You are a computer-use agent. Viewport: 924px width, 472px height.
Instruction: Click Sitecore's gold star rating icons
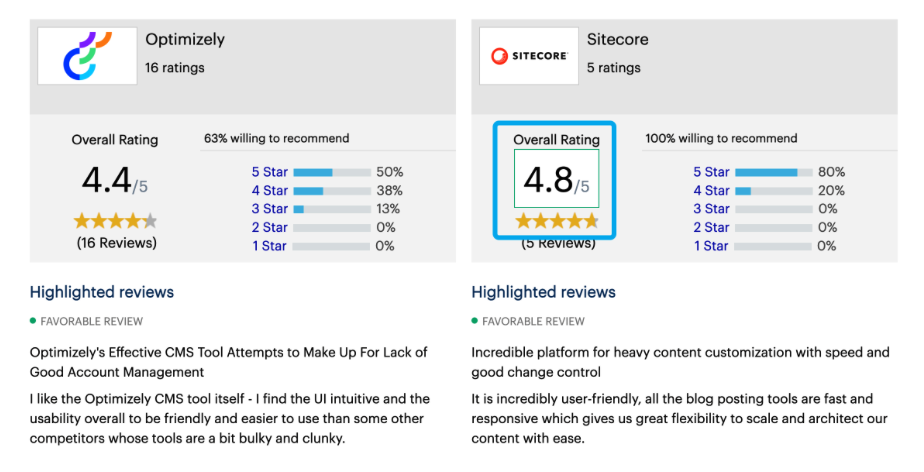557,221
